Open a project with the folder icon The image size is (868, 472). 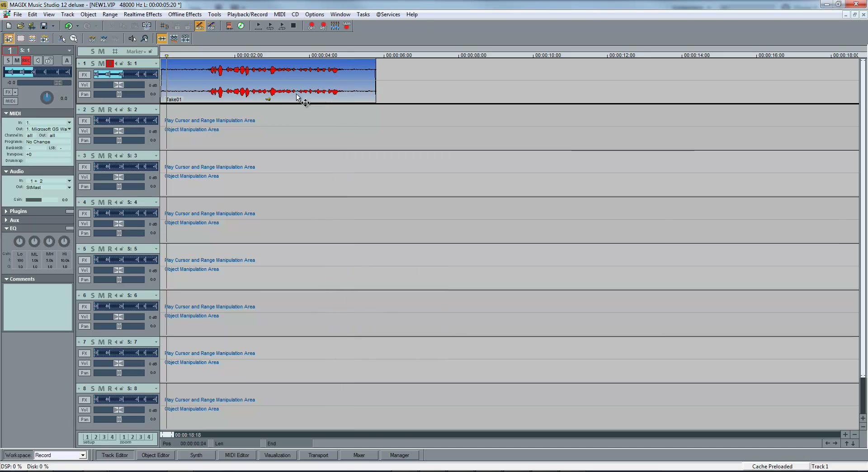coord(20,26)
